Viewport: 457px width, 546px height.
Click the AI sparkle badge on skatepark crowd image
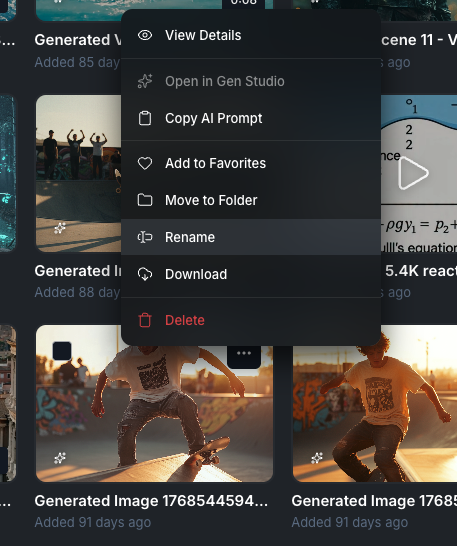60,228
